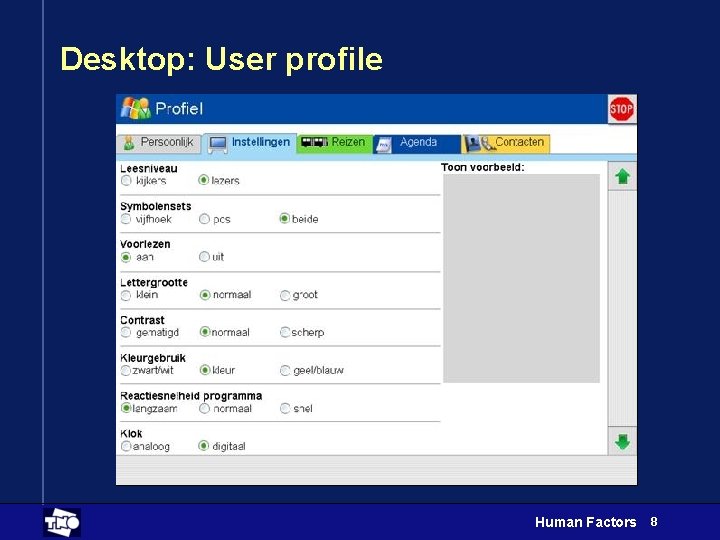The height and width of the screenshot is (540, 720).
Task: Click the Klok heading
Action: (131, 433)
